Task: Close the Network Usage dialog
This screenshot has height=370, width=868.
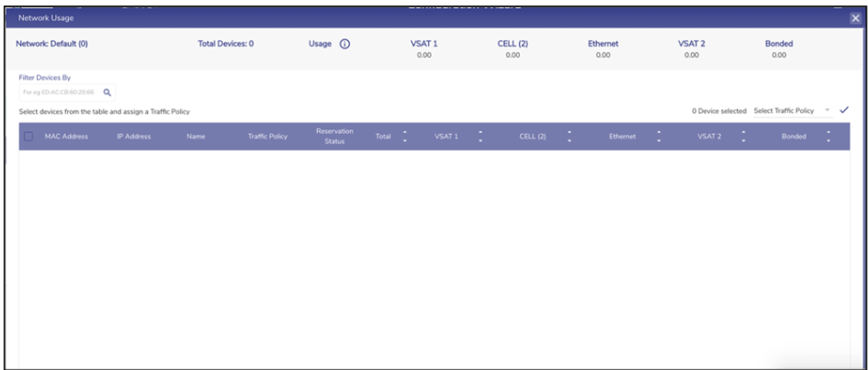Action: point(855,17)
